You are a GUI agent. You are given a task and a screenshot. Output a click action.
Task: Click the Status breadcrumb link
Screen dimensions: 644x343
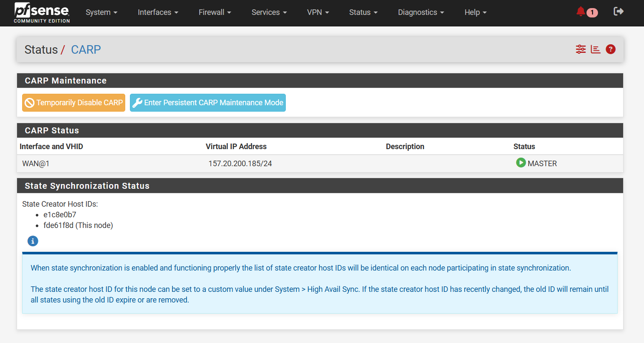pos(41,49)
